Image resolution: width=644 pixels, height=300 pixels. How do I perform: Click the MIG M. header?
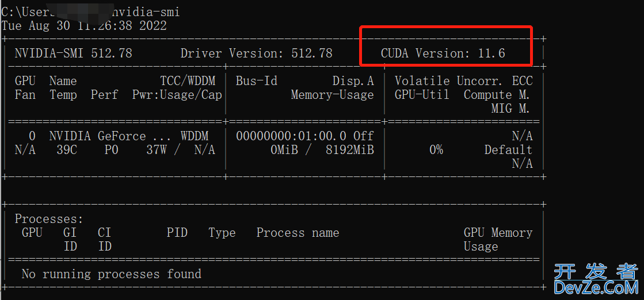coord(510,109)
